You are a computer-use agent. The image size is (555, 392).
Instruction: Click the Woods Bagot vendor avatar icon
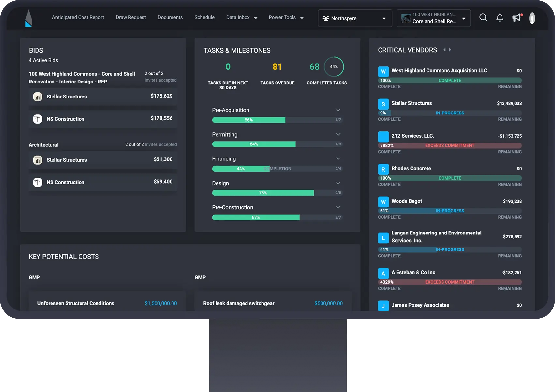383,202
